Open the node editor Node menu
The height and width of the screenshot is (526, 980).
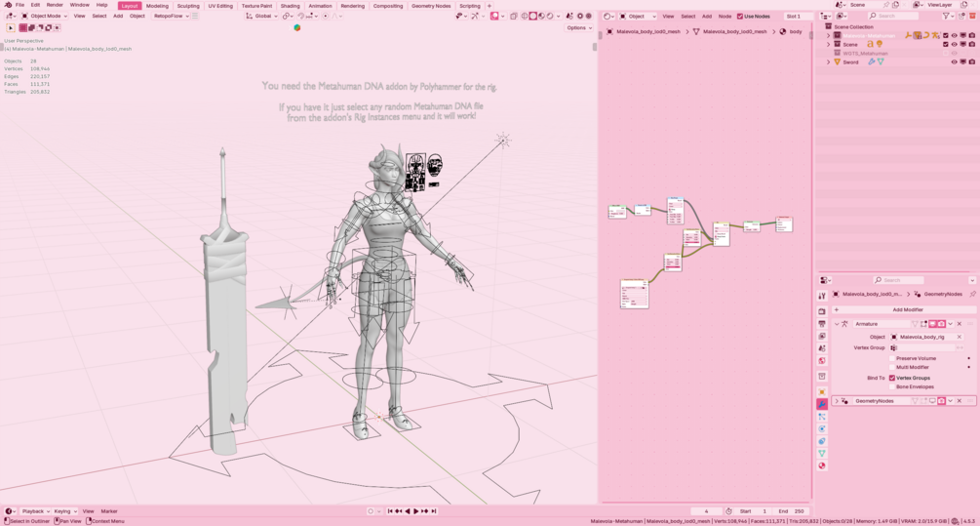pyautogui.click(x=725, y=17)
